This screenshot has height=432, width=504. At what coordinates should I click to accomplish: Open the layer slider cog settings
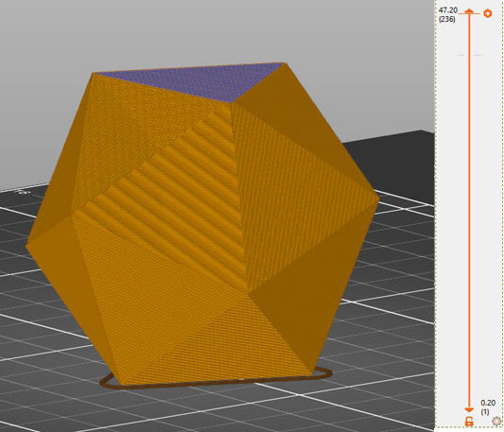[496, 421]
